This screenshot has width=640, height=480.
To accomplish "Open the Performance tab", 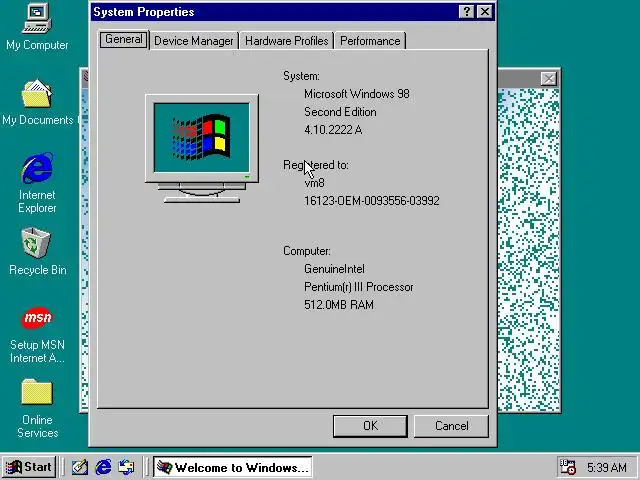I will 370,41.
